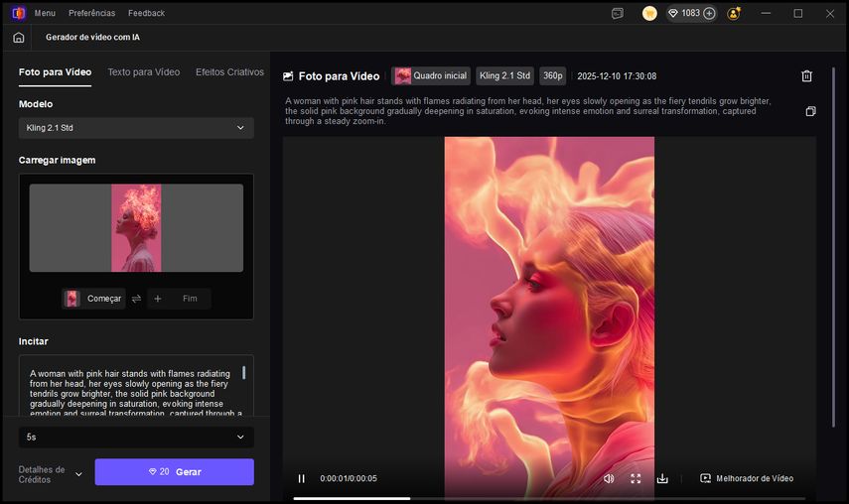Open Feedback menu
849x504 pixels.
(146, 13)
